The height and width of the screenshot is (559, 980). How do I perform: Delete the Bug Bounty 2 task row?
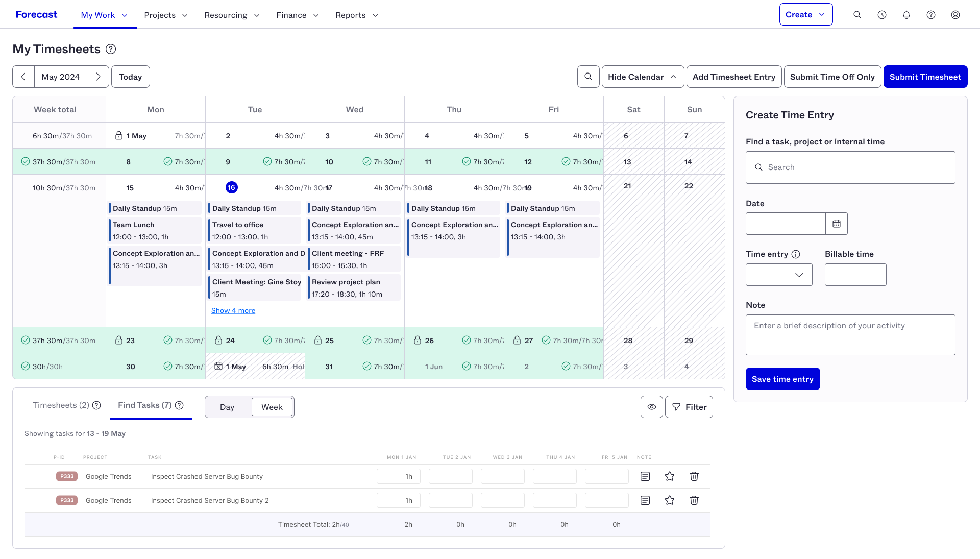coord(694,500)
